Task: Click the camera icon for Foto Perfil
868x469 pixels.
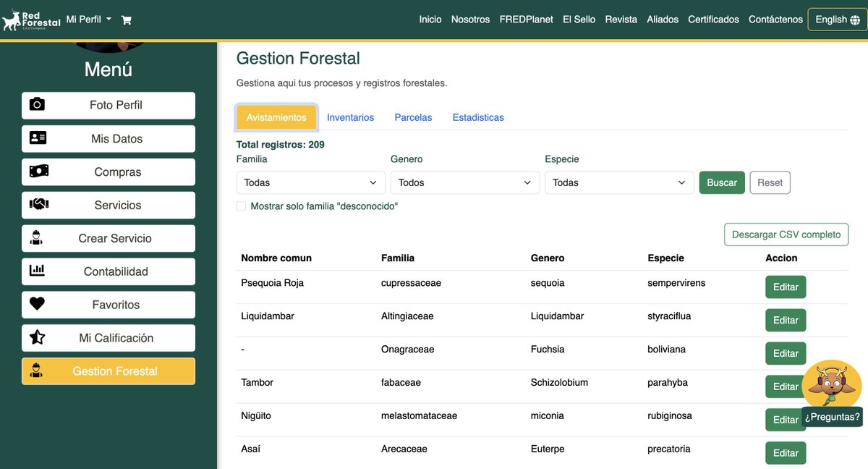Action: 37,105
